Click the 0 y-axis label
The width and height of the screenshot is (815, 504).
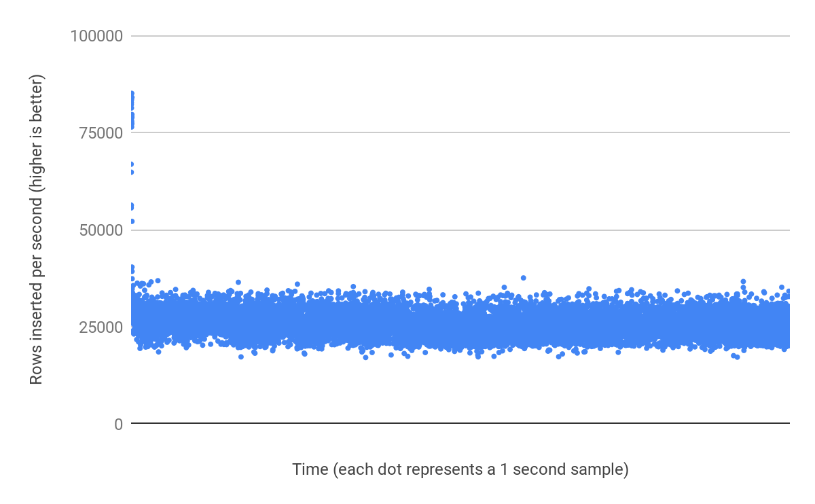[118, 425]
